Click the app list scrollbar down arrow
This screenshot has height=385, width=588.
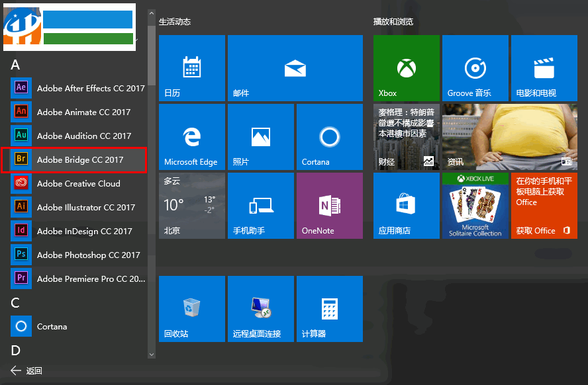click(152, 355)
